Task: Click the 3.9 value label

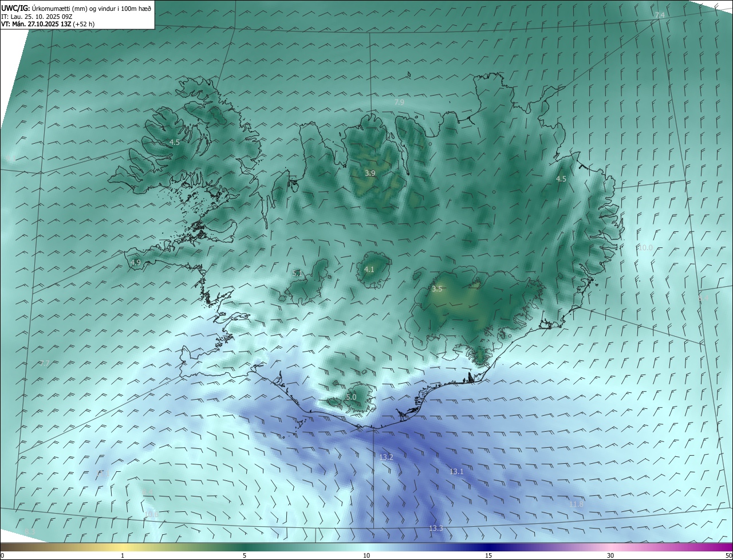Action: [x=370, y=173]
